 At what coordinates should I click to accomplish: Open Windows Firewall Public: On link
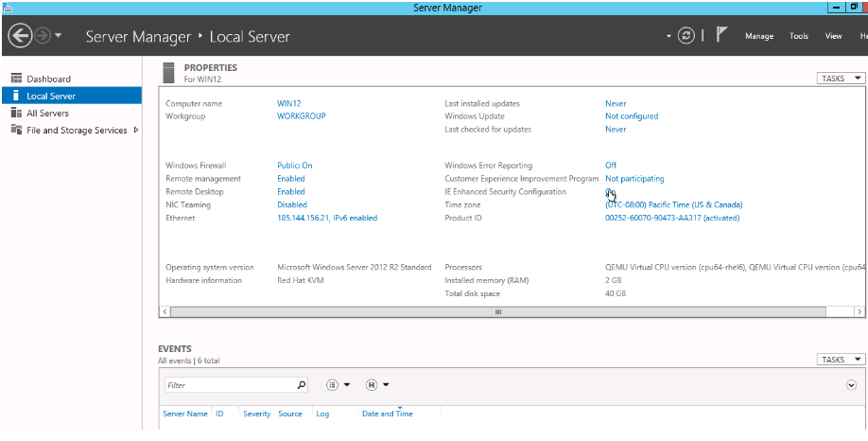click(294, 165)
